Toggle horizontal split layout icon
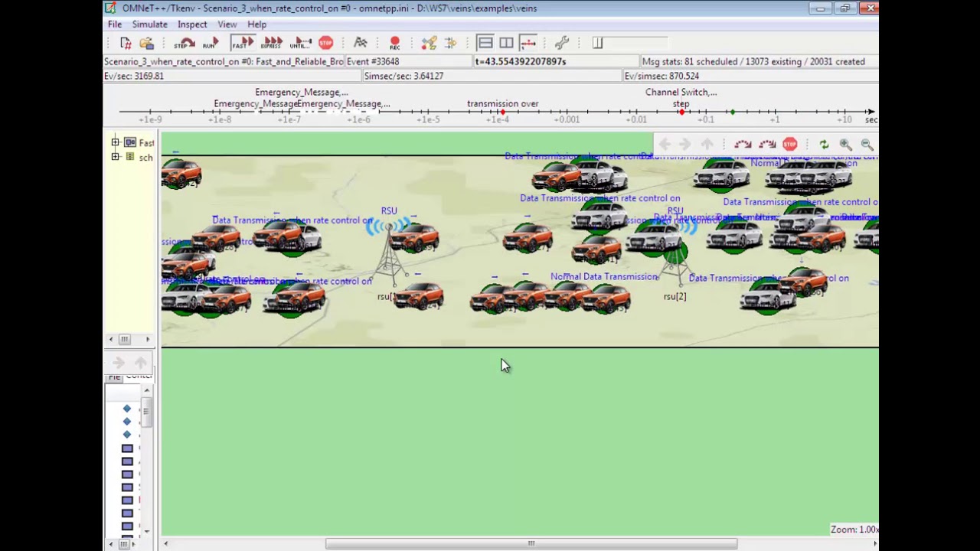980x551 pixels. [485, 43]
